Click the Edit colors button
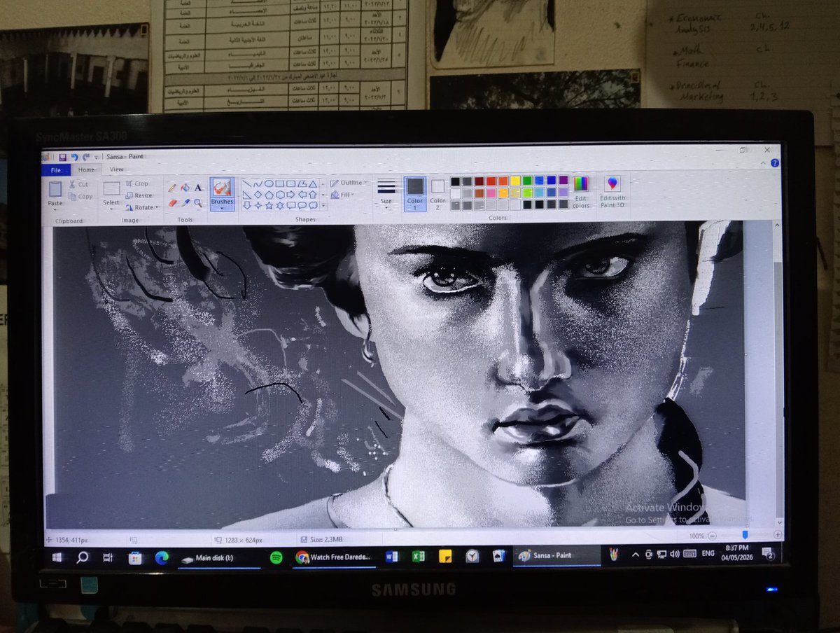The height and width of the screenshot is (633, 840). click(581, 192)
